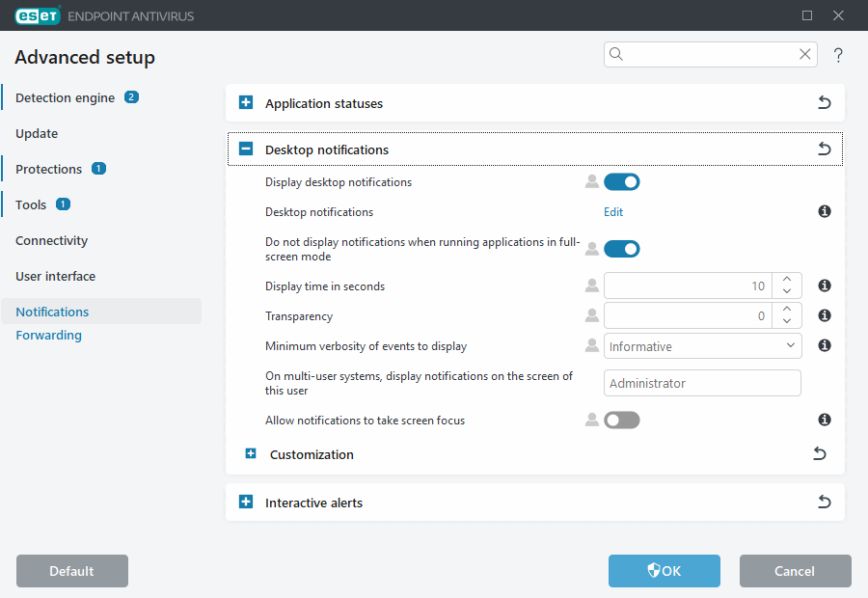Enable notifications to take screen focus

[x=622, y=420]
